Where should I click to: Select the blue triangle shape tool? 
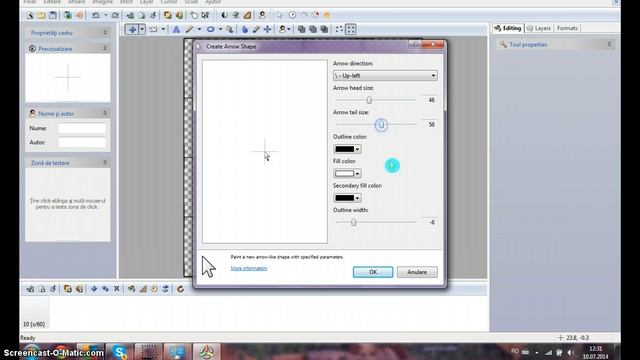tap(176, 29)
